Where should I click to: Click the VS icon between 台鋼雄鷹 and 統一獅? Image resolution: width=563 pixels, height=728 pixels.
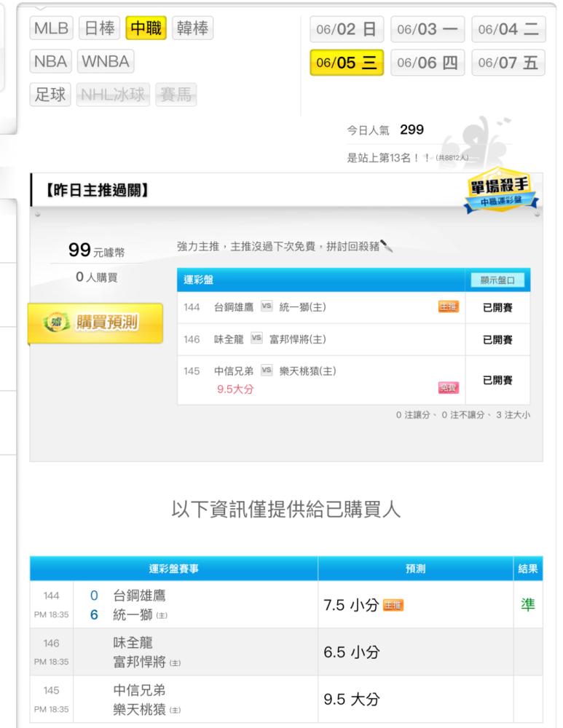(266, 306)
